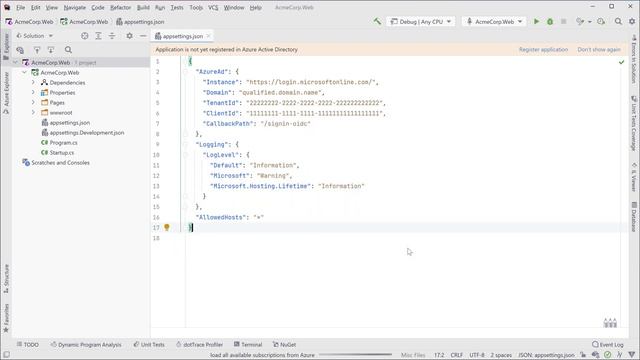Screen dimensions: 640x360
Task: Open Solution panel options gear
Action: (129, 36)
